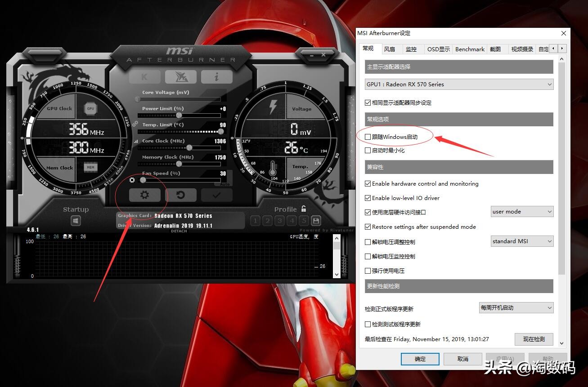Screen dimensions: 588x387
Task: Click the lightning bolt voltage icon
Action: [x=273, y=107]
